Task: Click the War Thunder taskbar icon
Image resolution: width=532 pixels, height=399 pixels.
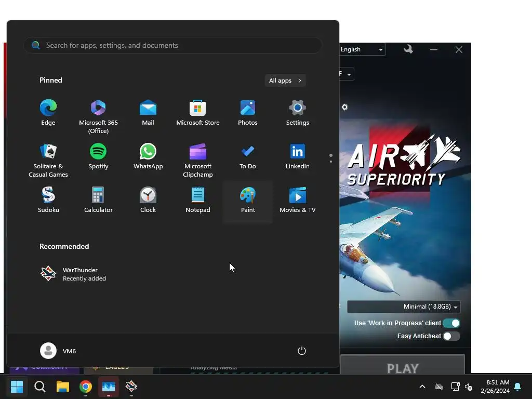Action: (x=131, y=387)
